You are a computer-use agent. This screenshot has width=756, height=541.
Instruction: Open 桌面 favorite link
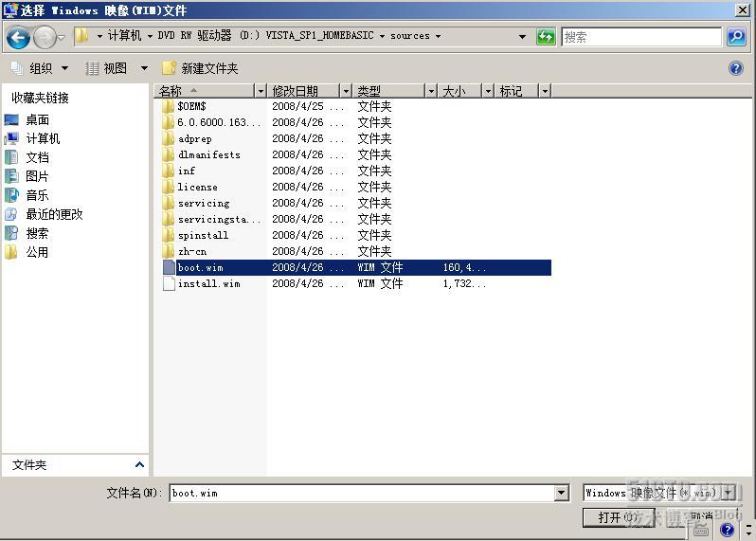tap(27, 119)
